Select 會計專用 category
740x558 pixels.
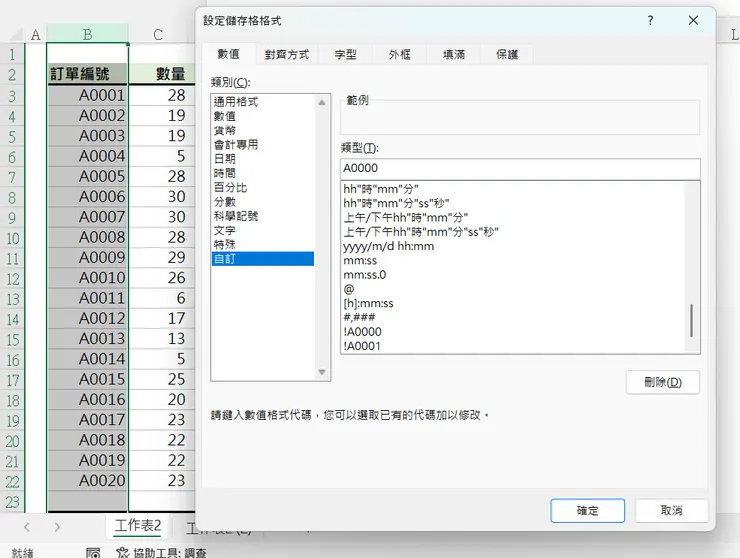(263, 144)
